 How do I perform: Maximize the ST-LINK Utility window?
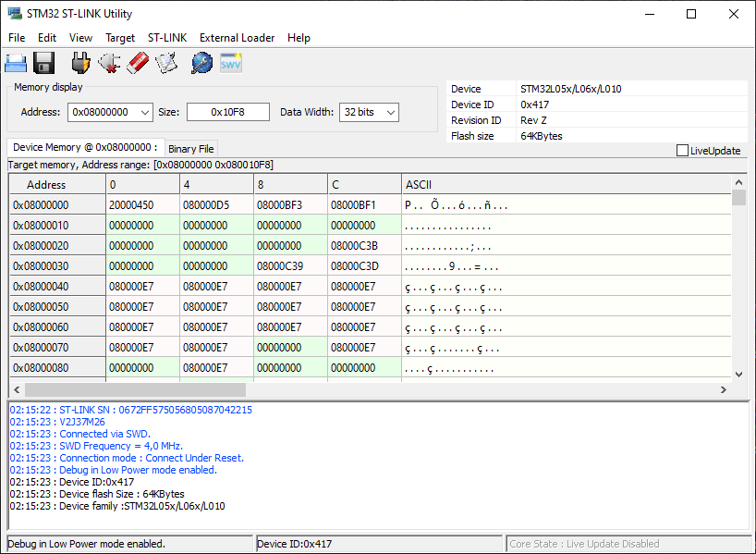[x=691, y=14]
